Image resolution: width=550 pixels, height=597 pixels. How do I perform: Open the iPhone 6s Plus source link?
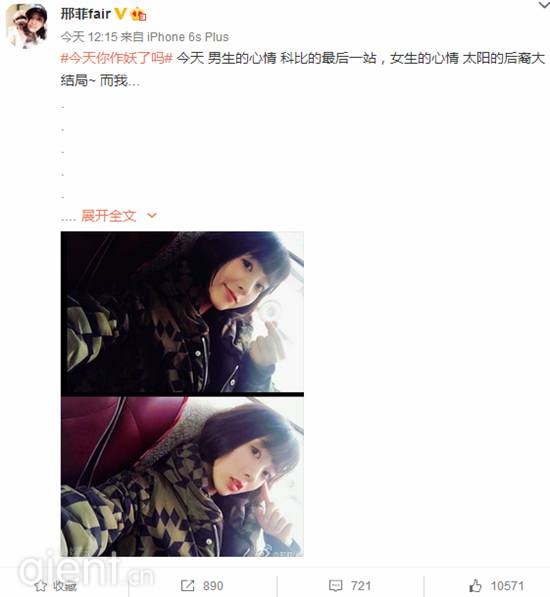188,37
